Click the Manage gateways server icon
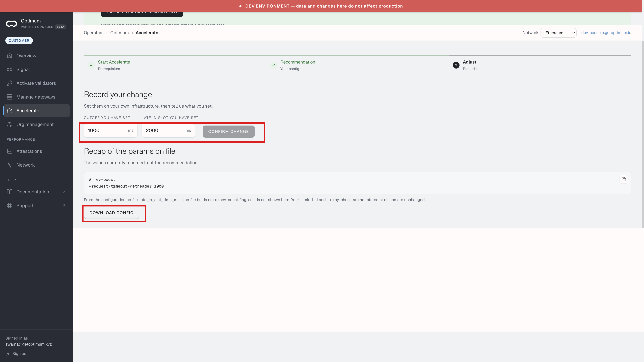 (x=10, y=97)
